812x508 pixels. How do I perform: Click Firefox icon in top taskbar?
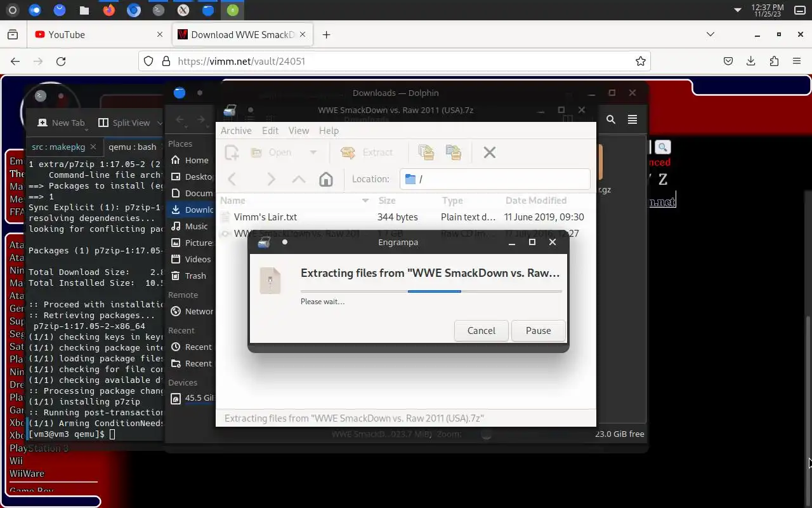[x=109, y=10]
